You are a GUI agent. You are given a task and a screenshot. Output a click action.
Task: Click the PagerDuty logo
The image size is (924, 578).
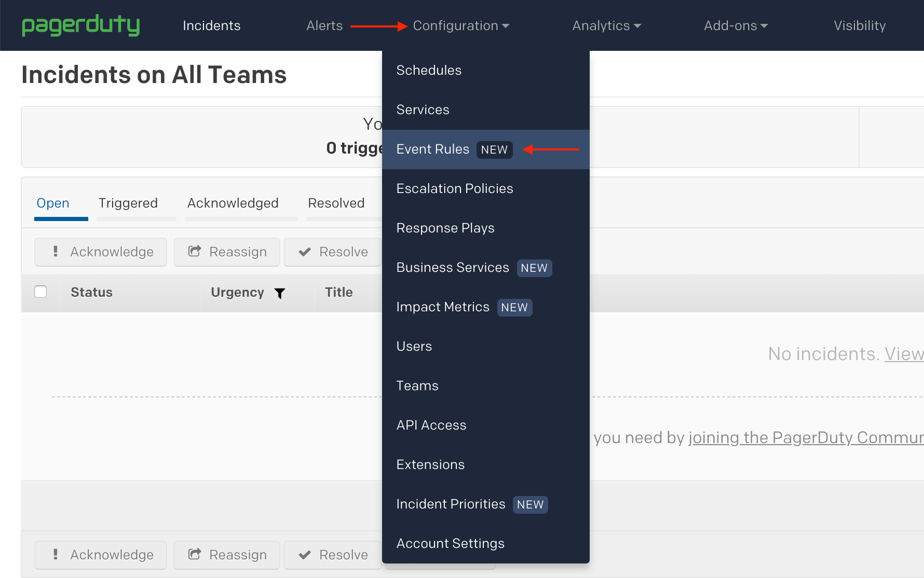[80, 25]
